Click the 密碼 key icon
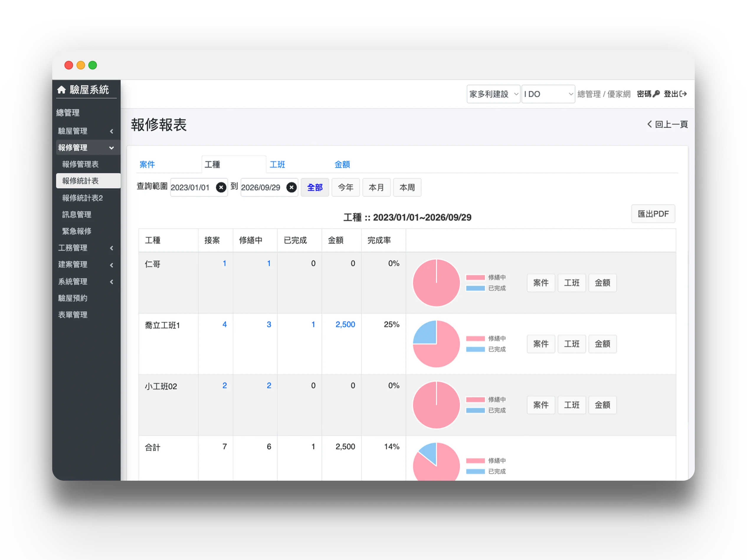This screenshot has width=747, height=560. (656, 94)
